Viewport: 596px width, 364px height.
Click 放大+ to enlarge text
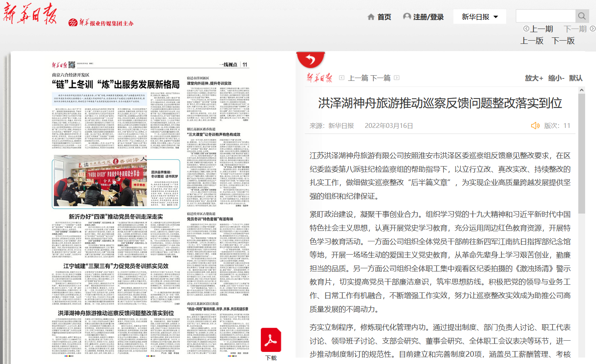(534, 78)
